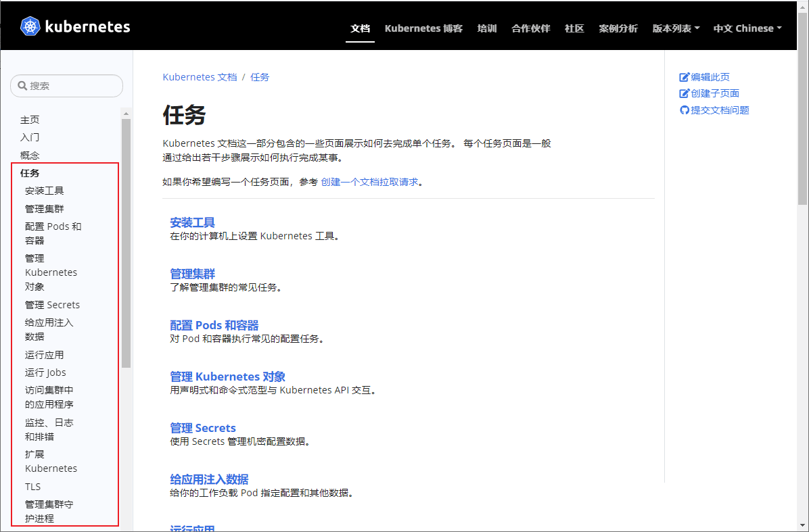Click the sidebar scrollbar up arrow
This screenshot has width=809, height=532.
coord(126,114)
